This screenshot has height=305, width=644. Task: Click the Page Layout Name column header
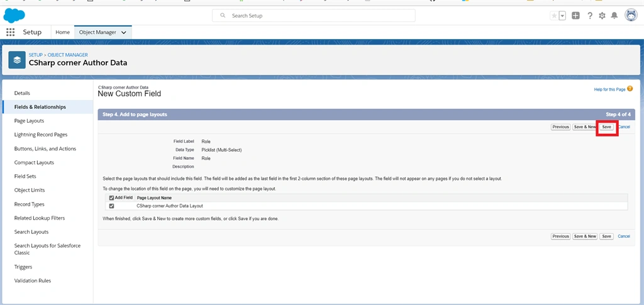[x=154, y=197]
